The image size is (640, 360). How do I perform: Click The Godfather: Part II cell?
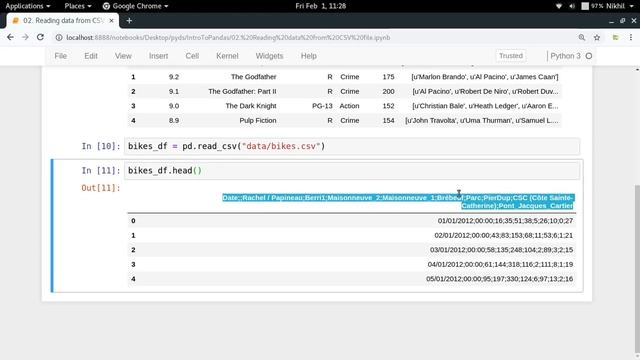coord(242,91)
